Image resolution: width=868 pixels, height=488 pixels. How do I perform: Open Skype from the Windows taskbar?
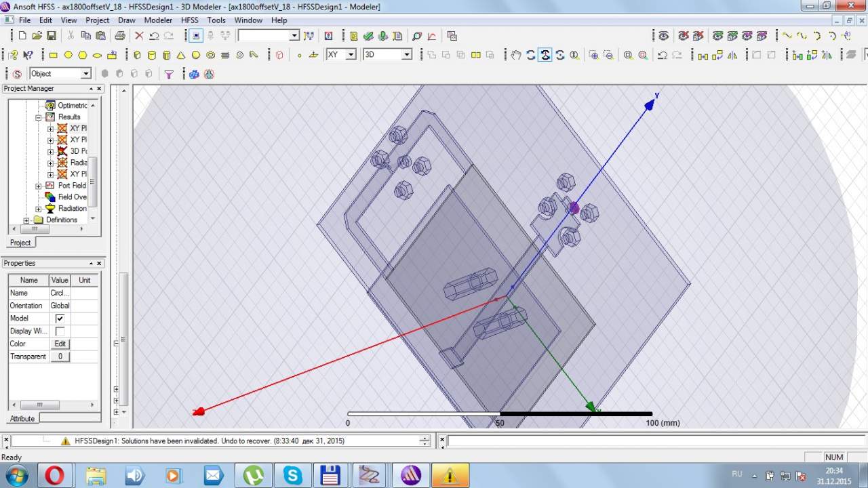pos(292,475)
